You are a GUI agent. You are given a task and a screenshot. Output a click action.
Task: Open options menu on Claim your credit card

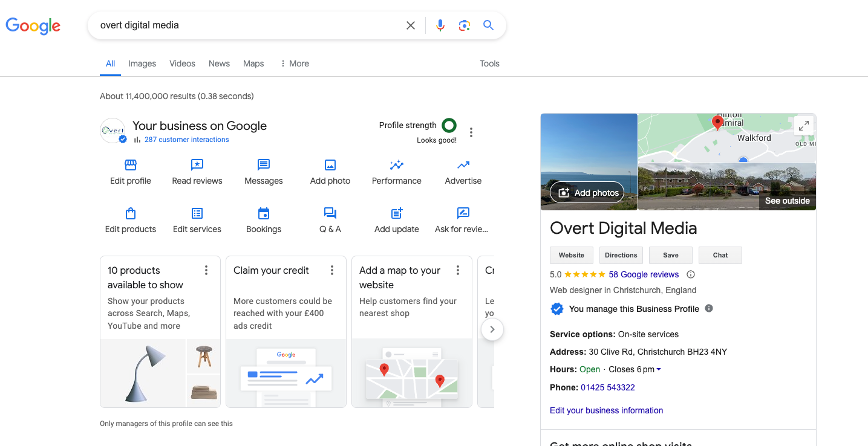(332, 270)
